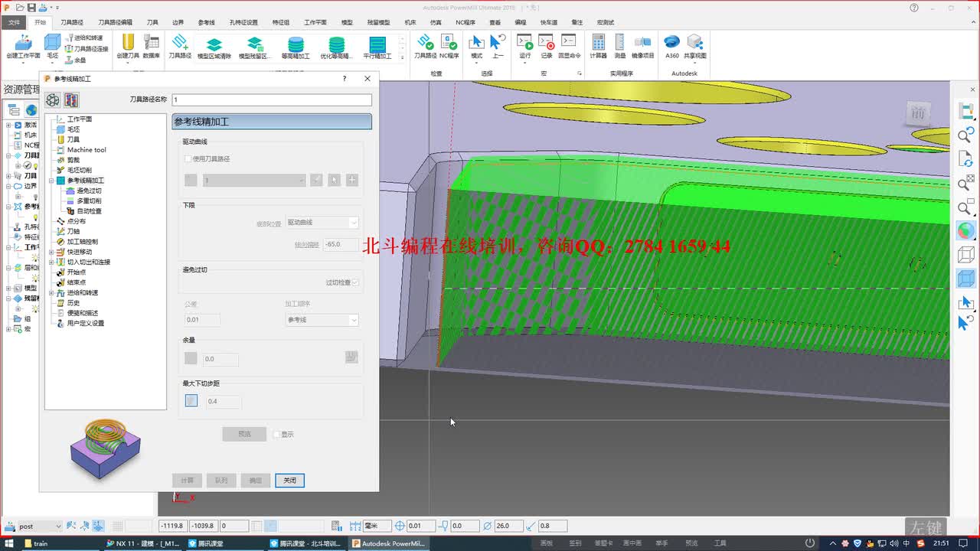Click the 队列 button in dialog
The image size is (980, 551).
[x=221, y=480]
